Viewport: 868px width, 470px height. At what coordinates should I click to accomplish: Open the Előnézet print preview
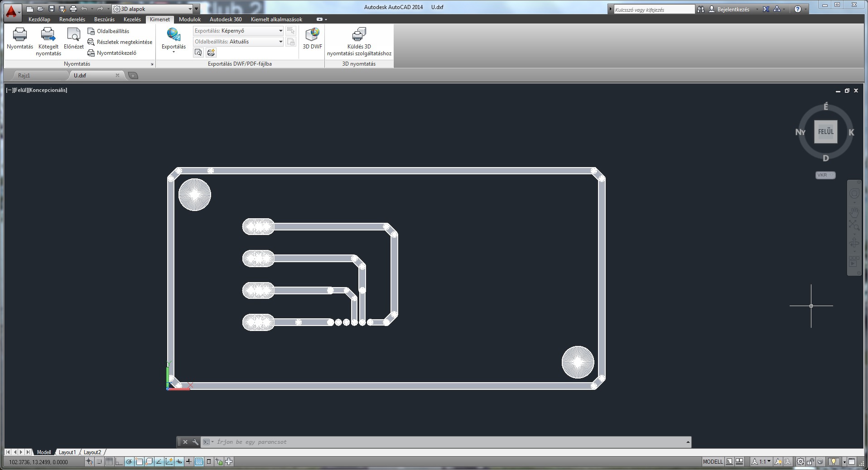pyautogui.click(x=74, y=38)
